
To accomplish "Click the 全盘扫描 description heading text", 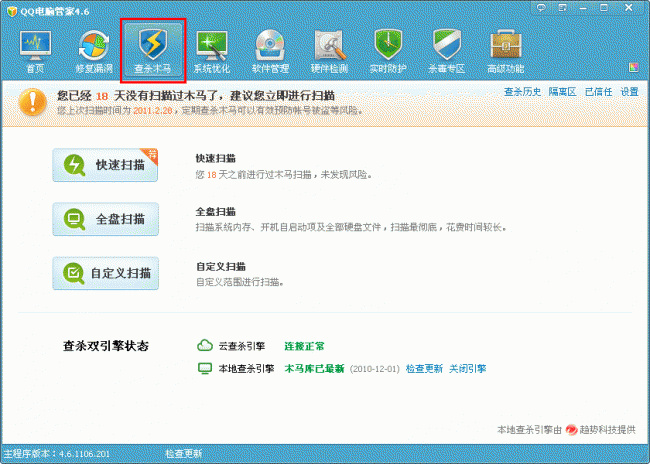I will point(216,211).
